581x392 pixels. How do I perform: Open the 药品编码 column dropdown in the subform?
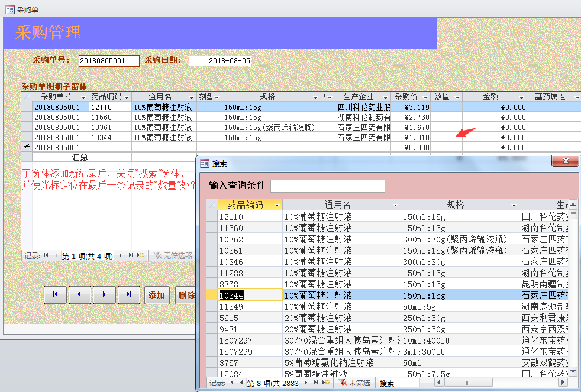click(x=127, y=98)
